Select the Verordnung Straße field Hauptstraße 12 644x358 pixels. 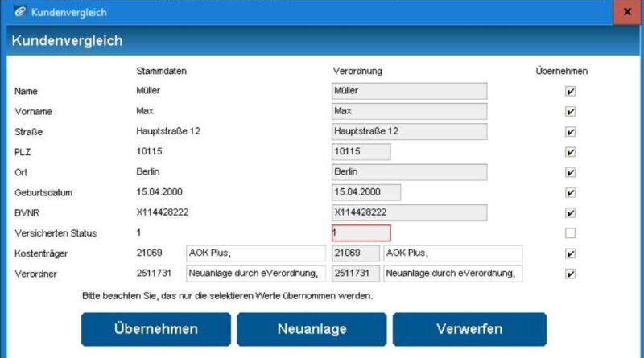pyautogui.click(x=410, y=132)
